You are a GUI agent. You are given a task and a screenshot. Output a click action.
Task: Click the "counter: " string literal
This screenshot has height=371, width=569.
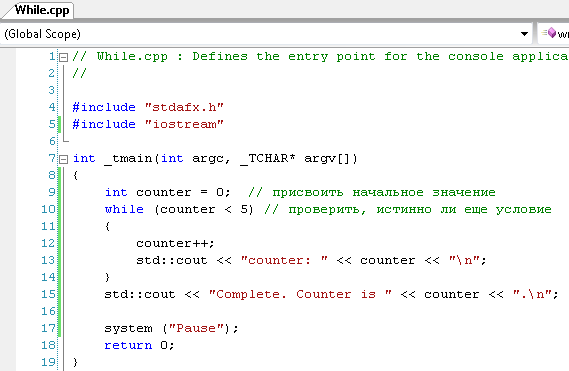(x=284, y=260)
